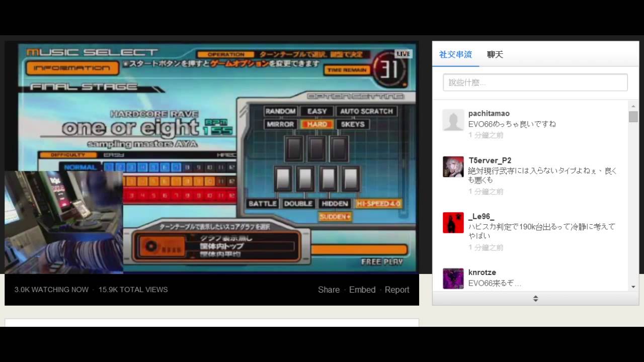The image size is (644, 362).
Task: Click AUTO SCRATCH option in video
Action: pyautogui.click(x=367, y=111)
